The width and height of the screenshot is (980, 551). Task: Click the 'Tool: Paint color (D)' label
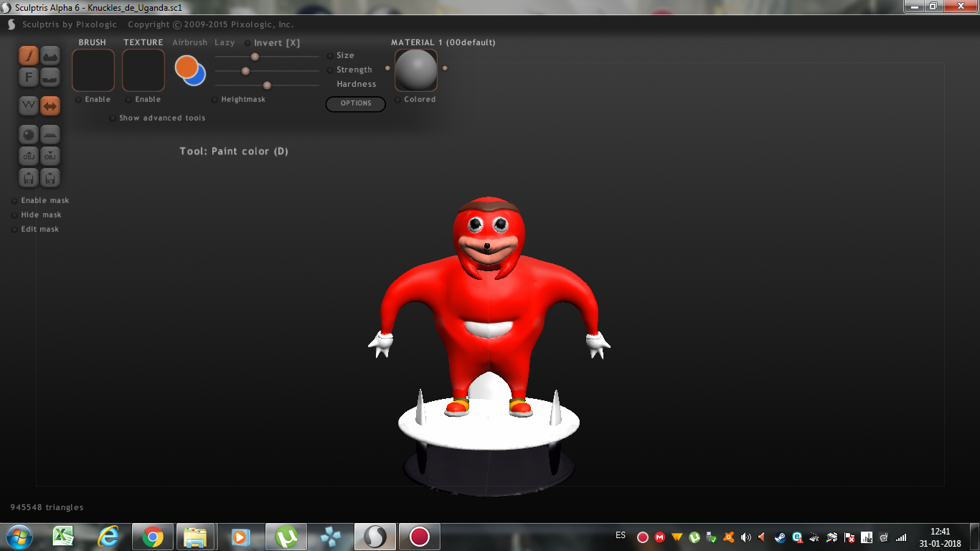234,151
